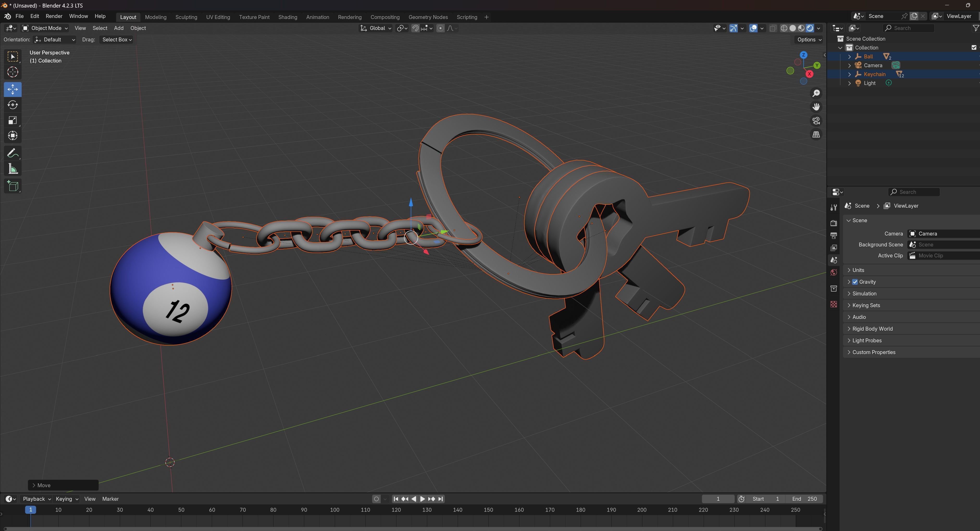The image size is (980, 531).
Task: Open the Options button in viewport
Action: [809, 40]
